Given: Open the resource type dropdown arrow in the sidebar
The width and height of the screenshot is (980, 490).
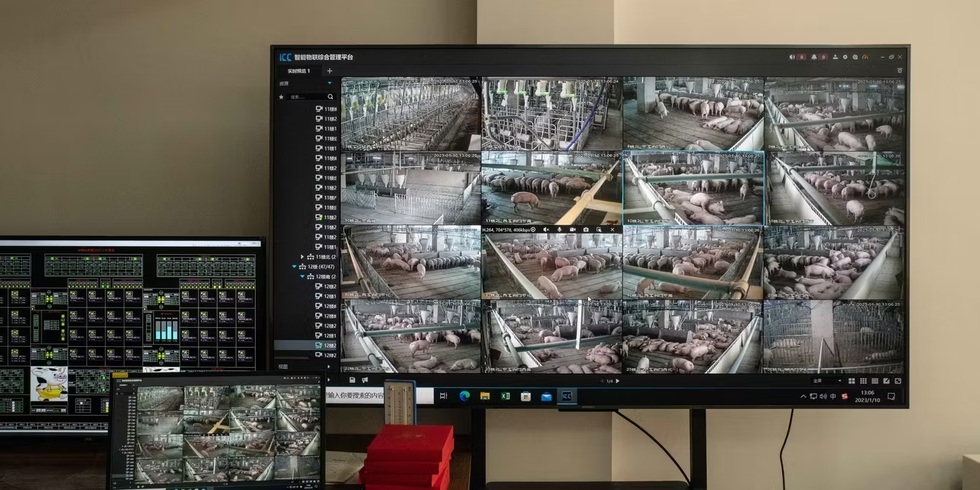Looking at the screenshot, I should (x=330, y=84).
